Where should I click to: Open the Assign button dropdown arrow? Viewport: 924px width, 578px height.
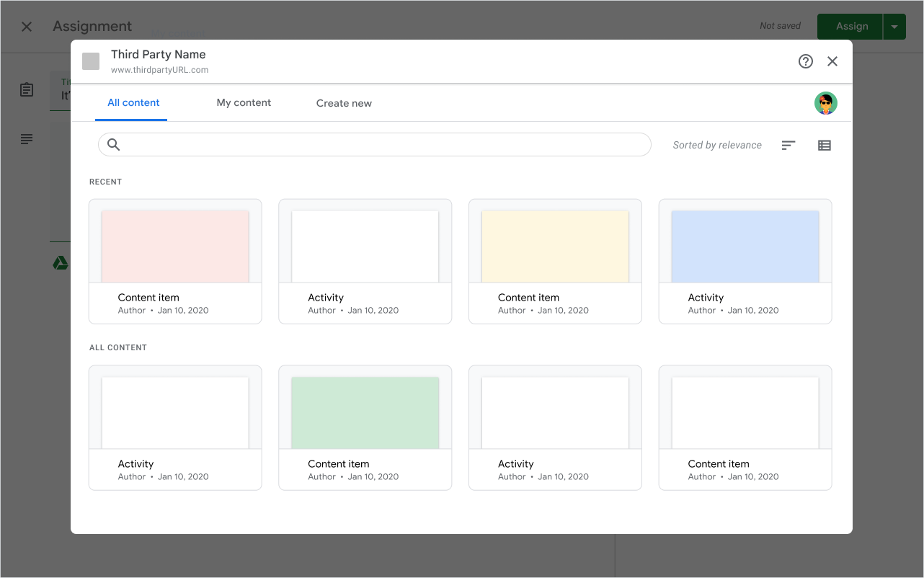coord(894,26)
